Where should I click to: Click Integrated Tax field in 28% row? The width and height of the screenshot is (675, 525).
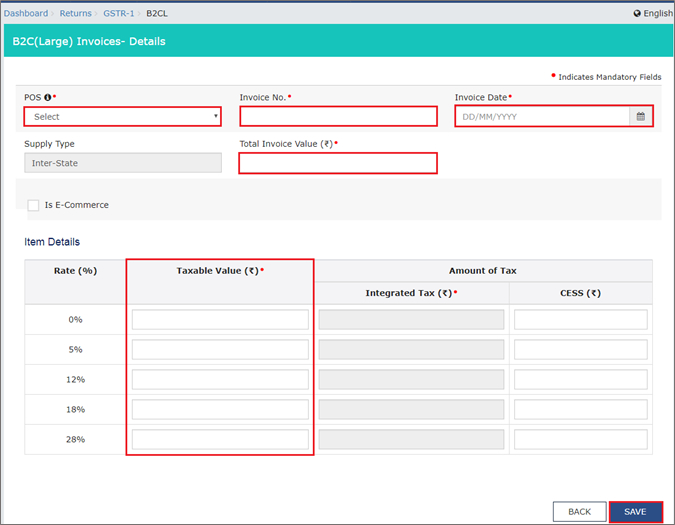pos(411,439)
